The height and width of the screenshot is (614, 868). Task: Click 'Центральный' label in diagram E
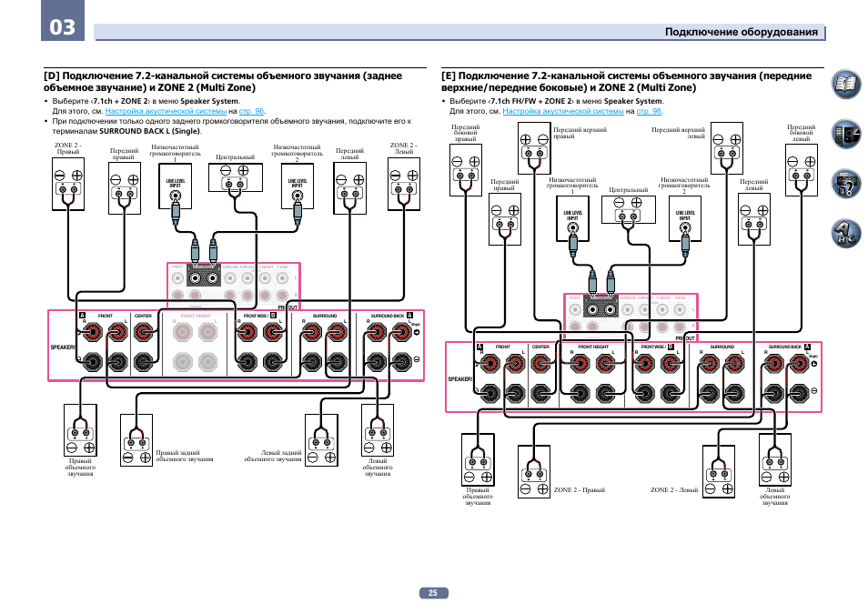pos(629,190)
